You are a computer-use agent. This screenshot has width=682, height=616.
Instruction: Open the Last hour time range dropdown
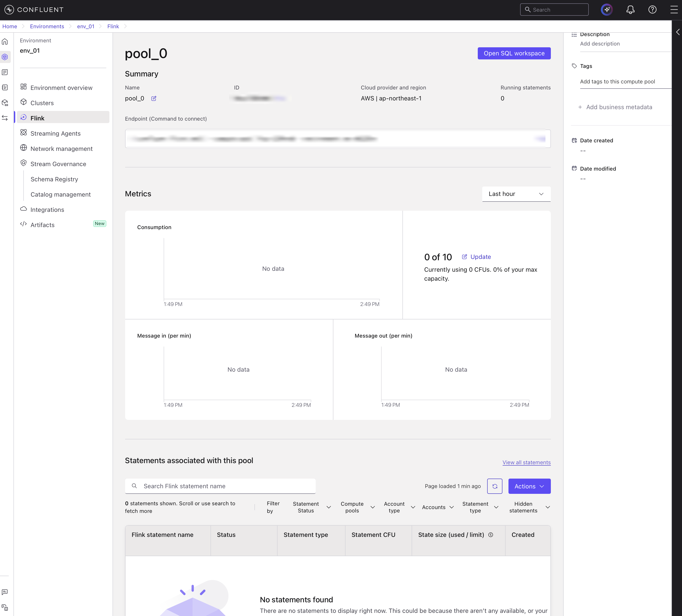[516, 194]
